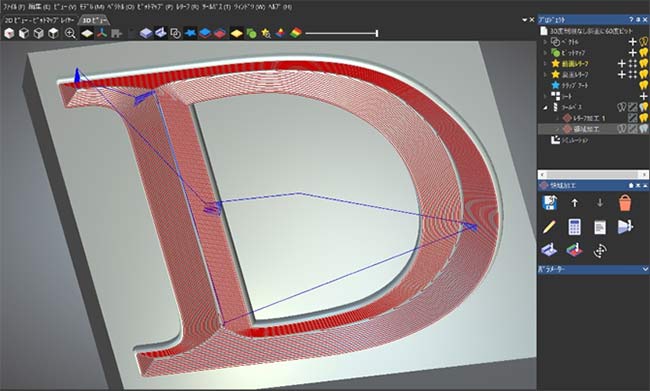Expand the ベクトル tree node
The width and height of the screenshot is (650, 391).
tap(546, 41)
